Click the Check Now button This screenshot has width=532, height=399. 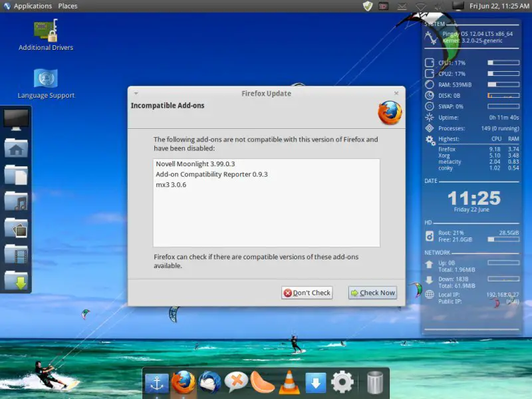[372, 293]
